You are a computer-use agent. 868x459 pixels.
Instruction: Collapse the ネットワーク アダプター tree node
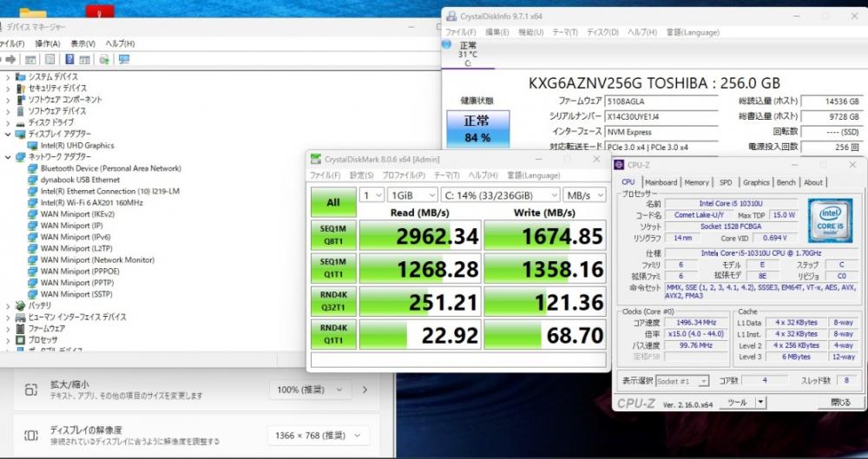point(8,157)
